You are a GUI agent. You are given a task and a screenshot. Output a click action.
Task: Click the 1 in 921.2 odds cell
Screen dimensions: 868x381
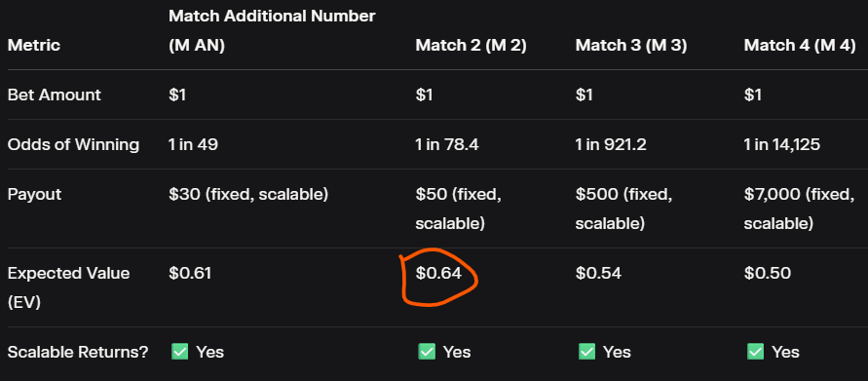[x=611, y=144]
